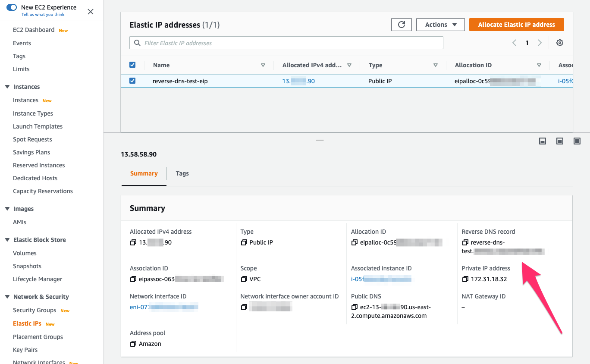The image size is (590, 364).
Task: Open the Tell us what you think link
Action: point(43,15)
